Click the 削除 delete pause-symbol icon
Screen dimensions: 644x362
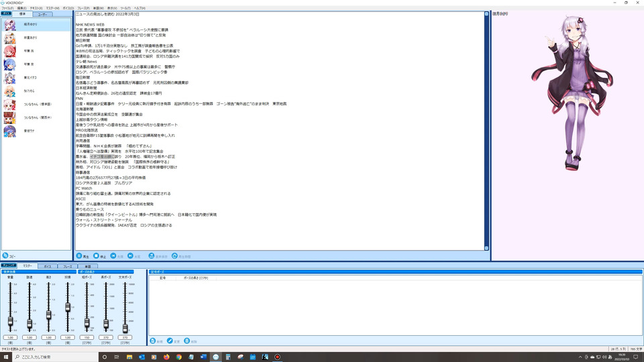(187, 341)
